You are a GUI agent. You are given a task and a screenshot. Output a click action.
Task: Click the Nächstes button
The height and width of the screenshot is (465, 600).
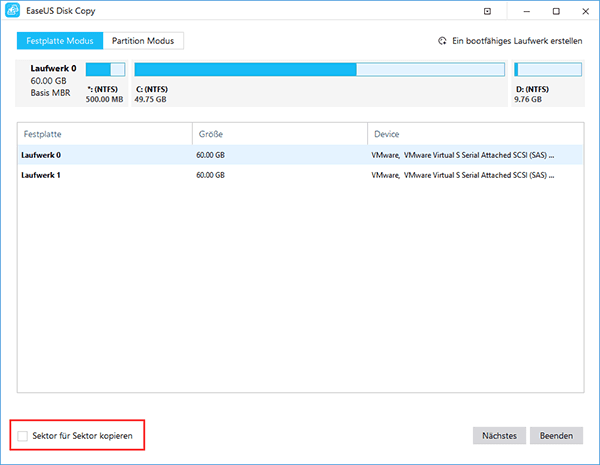click(x=499, y=436)
